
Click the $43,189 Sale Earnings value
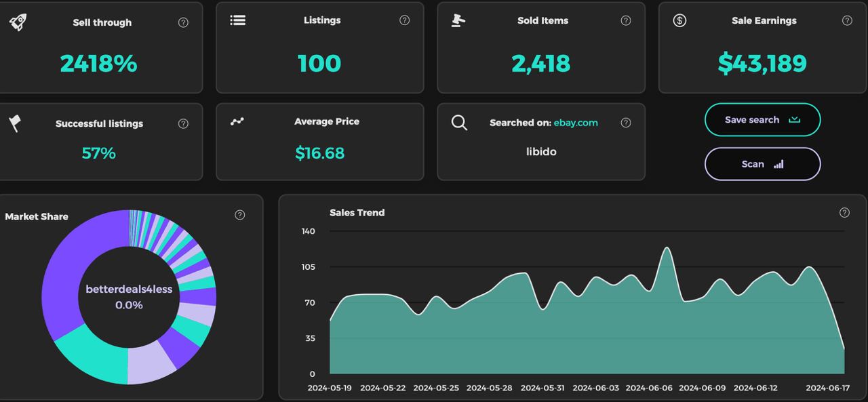pos(762,64)
